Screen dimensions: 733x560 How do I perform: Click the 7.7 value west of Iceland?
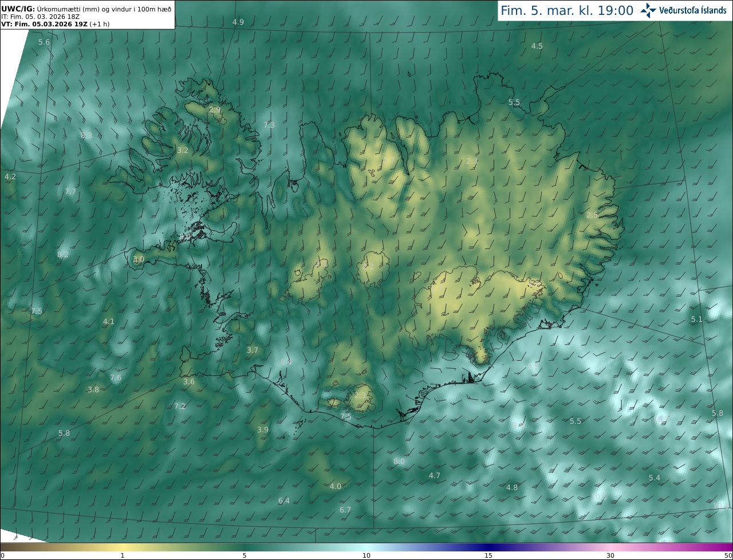point(70,191)
